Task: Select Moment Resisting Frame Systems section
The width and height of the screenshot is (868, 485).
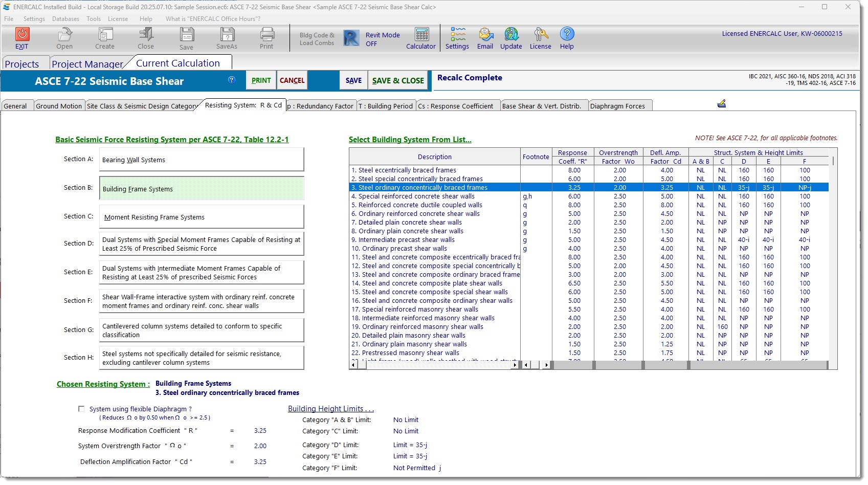Action: (x=202, y=217)
